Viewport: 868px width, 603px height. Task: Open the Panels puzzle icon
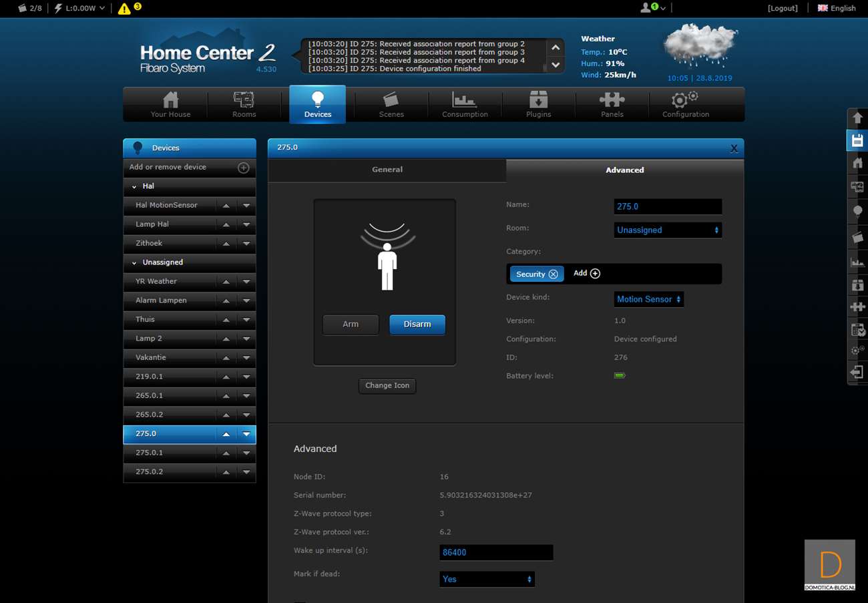click(x=612, y=105)
